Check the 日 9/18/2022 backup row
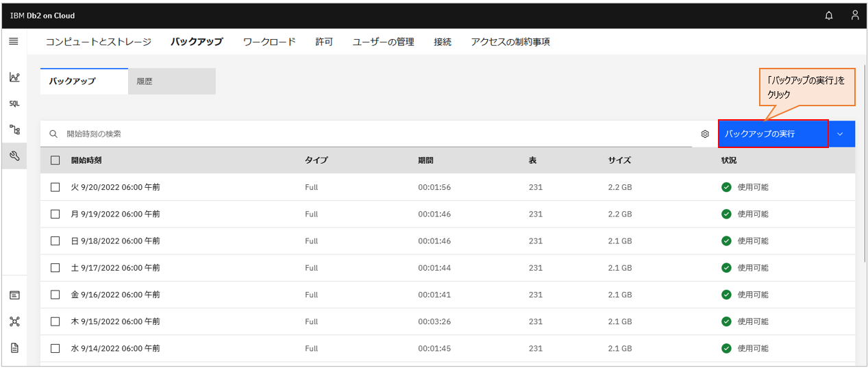This screenshot has height=368, width=868. [55, 241]
